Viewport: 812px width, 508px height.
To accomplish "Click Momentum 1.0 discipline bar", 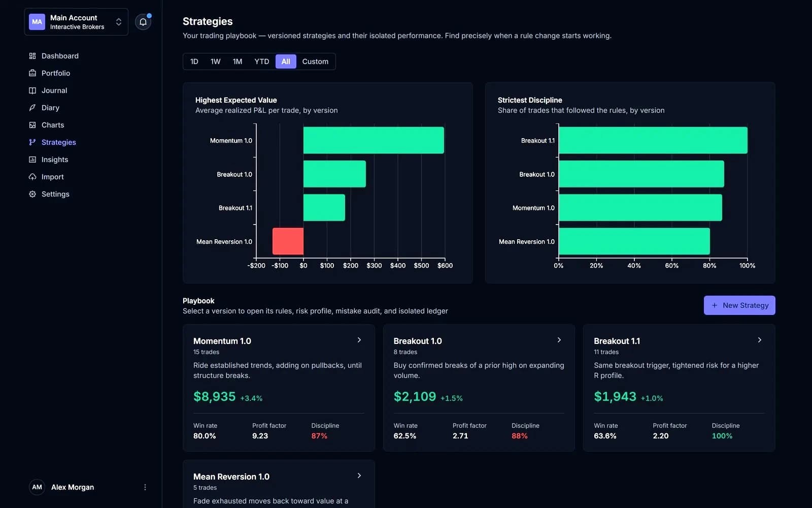I will (x=640, y=208).
